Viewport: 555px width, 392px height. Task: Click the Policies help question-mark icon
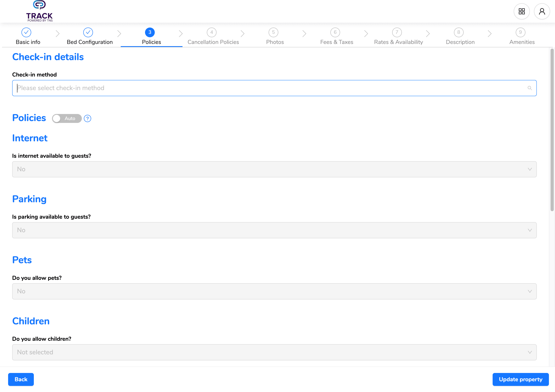(88, 118)
